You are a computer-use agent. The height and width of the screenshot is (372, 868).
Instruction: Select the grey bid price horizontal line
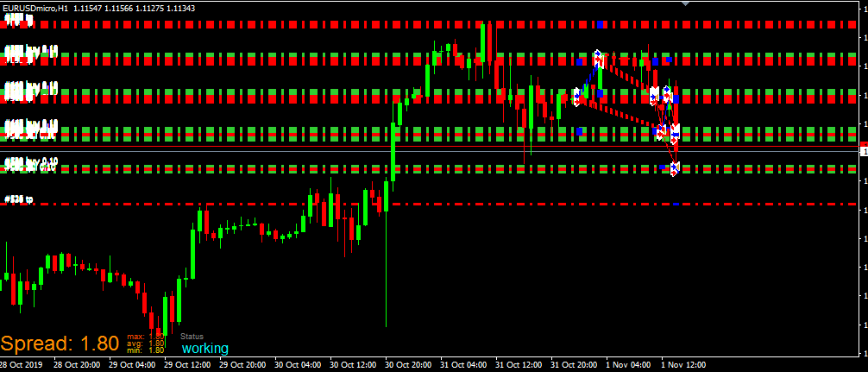pos(429,150)
